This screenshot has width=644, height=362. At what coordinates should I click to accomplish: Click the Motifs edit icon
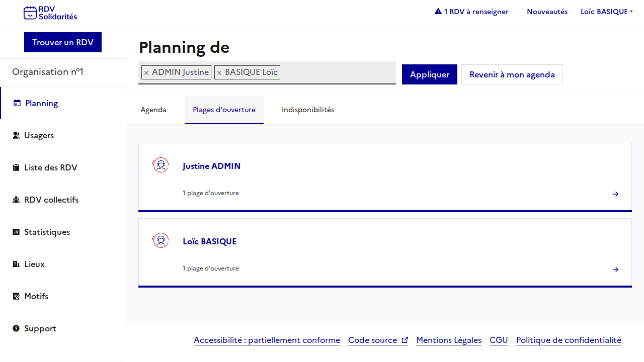pos(16,296)
